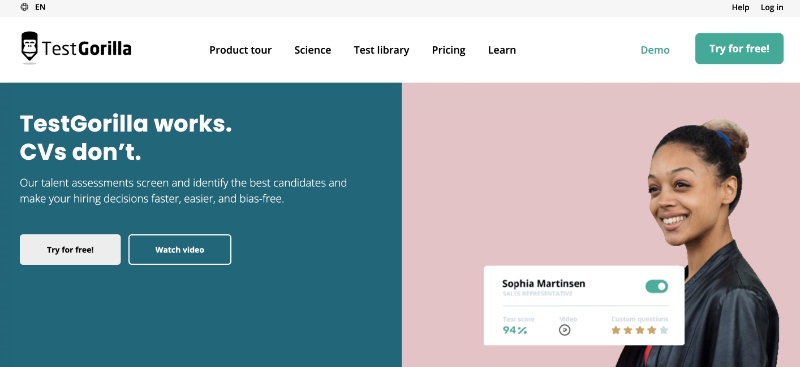Open the Test library menu item
The height and width of the screenshot is (367, 800).
coord(382,50)
